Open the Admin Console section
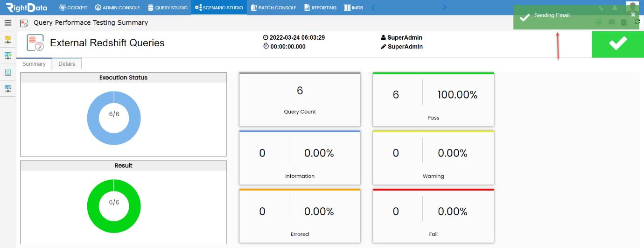Image resolution: width=644 pixels, height=248 pixels. pos(117,7)
